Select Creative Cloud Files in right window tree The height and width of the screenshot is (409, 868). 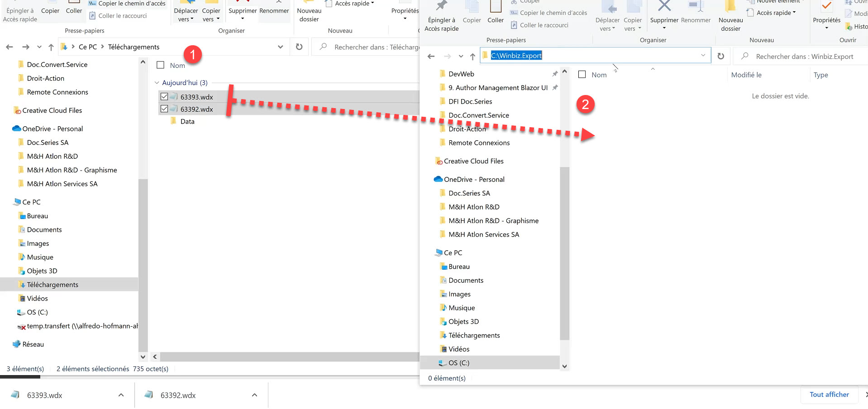tap(469, 161)
